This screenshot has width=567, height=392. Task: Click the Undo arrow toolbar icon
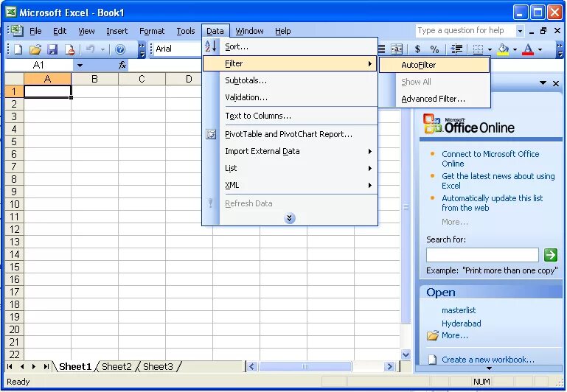click(91, 49)
